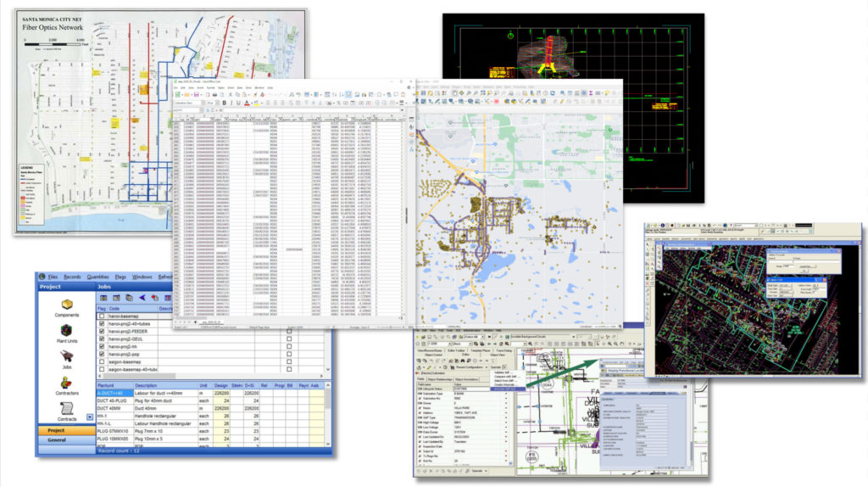Switch to the Object Relationships tab
This screenshot has width=868, height=487.
coord(440,379)
